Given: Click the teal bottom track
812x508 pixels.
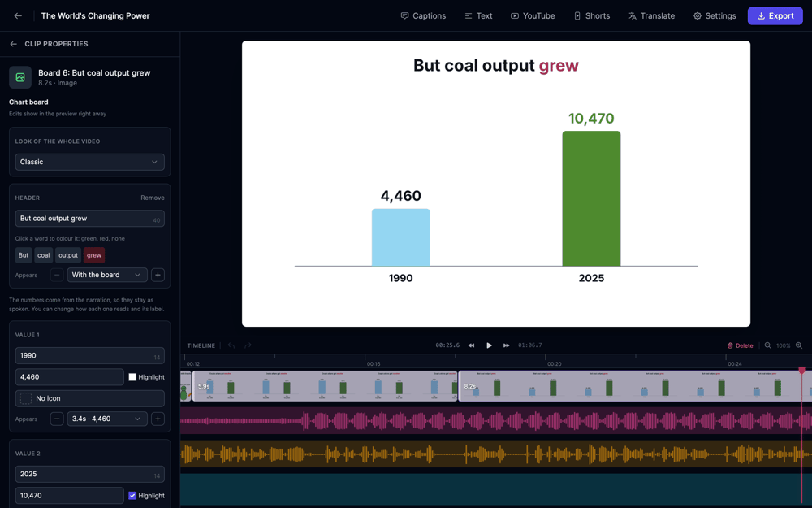Looking at the screenshot, I should pyautogui.click(x=496, y=488).
